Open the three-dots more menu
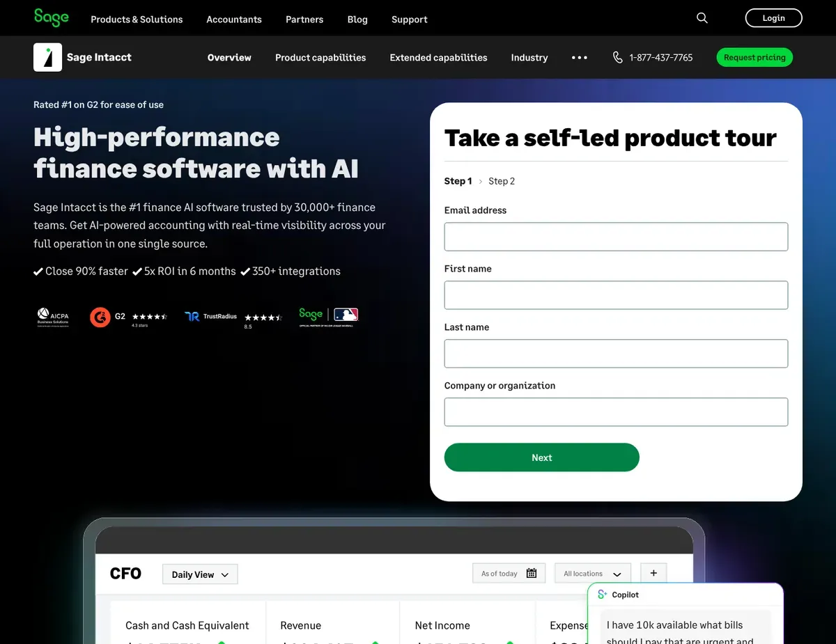This screenshot has width=836, height=644. click(x=580, y=58)
